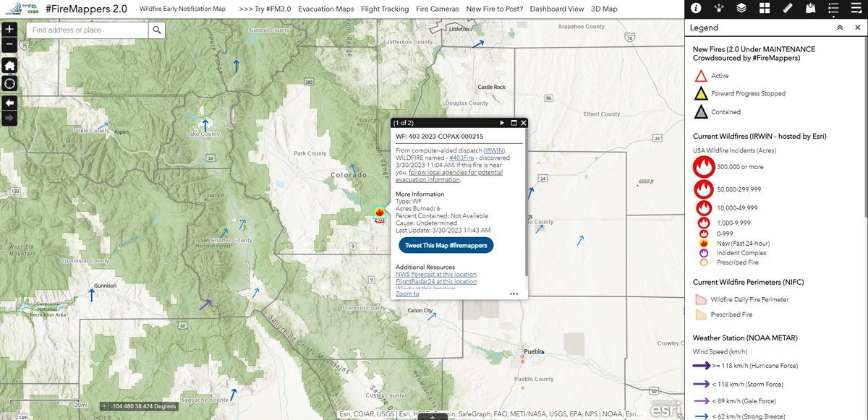Open FlightRadar24 at this location

click(436, 282)
